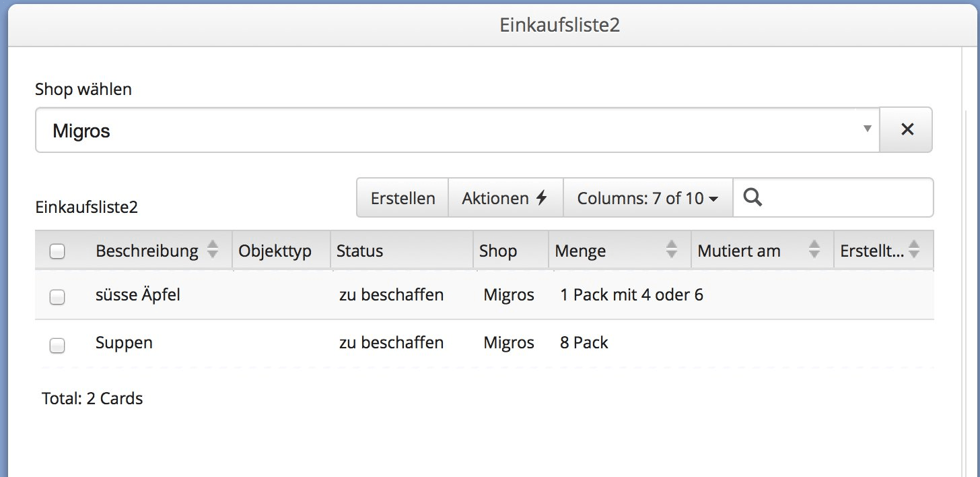Open the Shop wählen dropdown arrow
Viewport: 980px width, 477px height.
click(x=868, y=129)
